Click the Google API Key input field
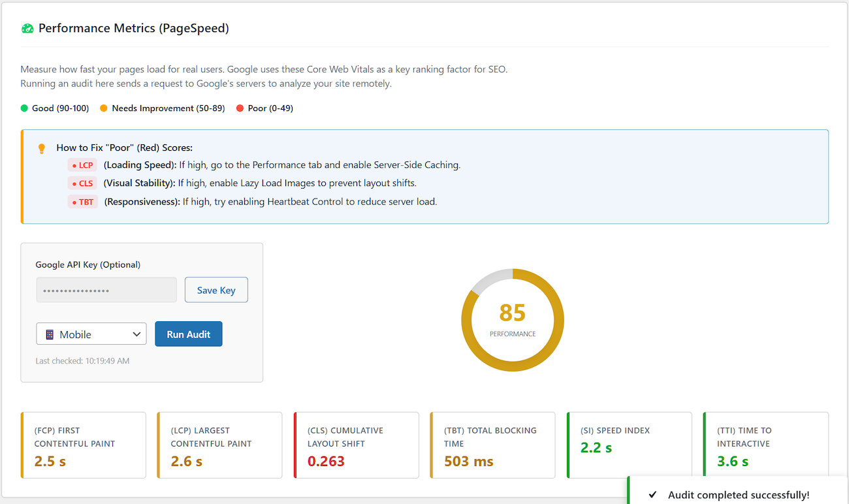This screenshot has height=504, width=849. click(106, 289)
